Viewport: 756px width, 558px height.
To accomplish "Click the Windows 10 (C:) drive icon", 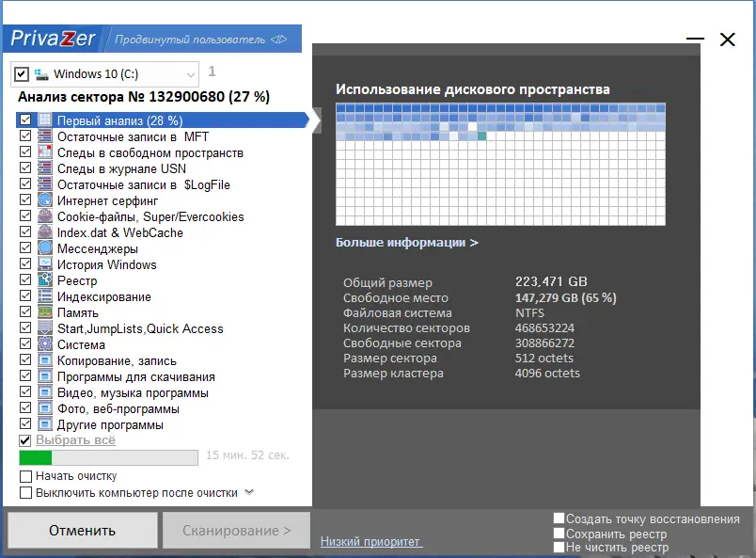I will pyautogui.click(x=41, y=74).
